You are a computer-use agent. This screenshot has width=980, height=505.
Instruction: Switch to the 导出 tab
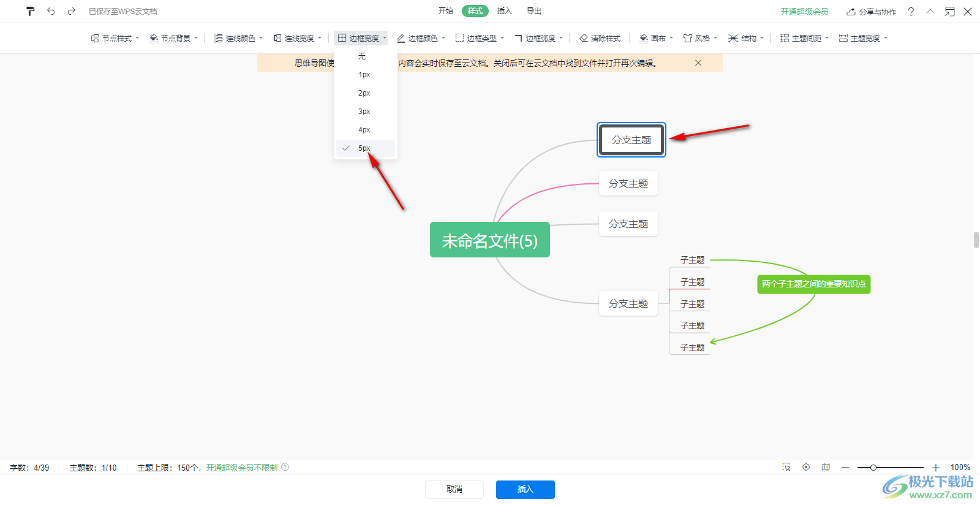point(534,11)
